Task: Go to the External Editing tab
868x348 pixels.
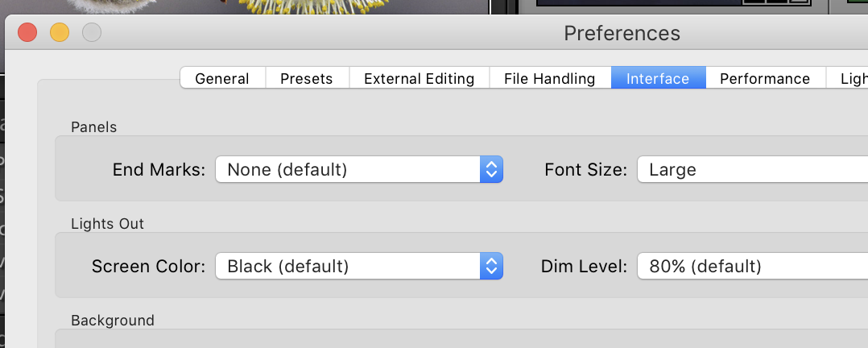Action: click(x=419, y=78)
